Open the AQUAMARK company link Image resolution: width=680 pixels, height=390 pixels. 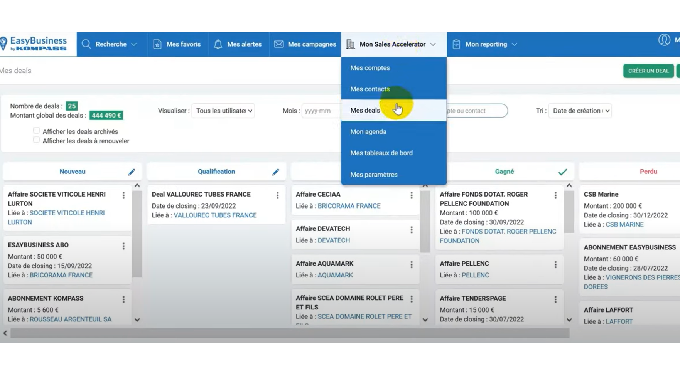[x=335, y=275]
